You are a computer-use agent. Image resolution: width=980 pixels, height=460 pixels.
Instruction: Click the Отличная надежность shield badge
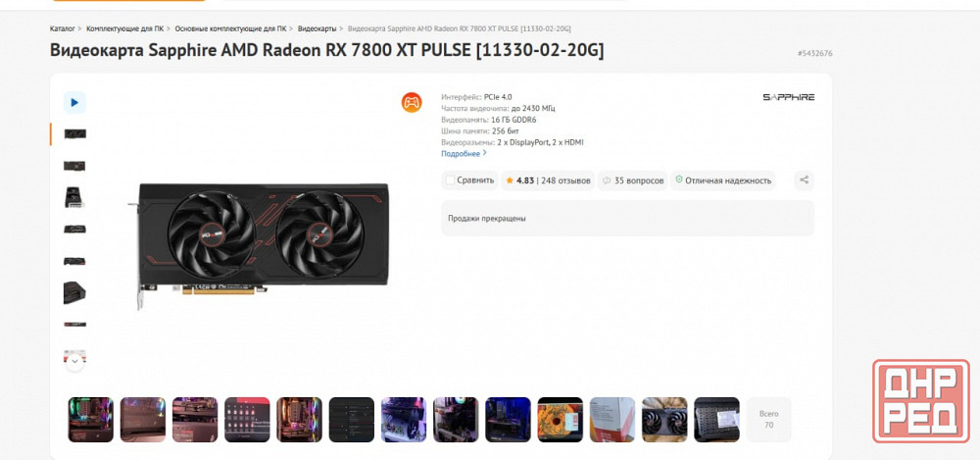[723, 180]
